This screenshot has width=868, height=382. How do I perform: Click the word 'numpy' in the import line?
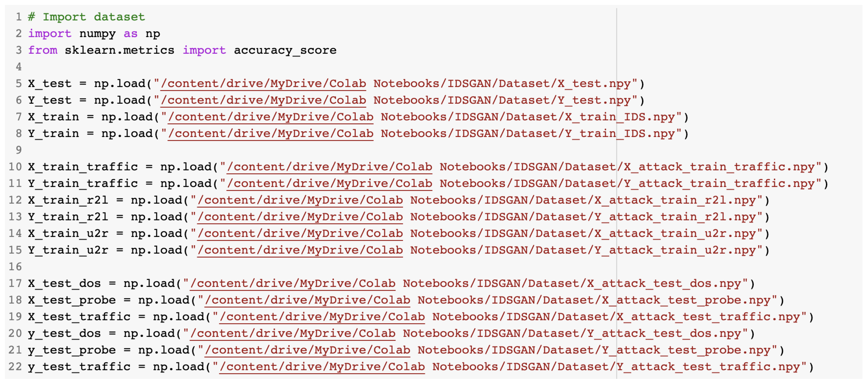(x=97, y=34)
